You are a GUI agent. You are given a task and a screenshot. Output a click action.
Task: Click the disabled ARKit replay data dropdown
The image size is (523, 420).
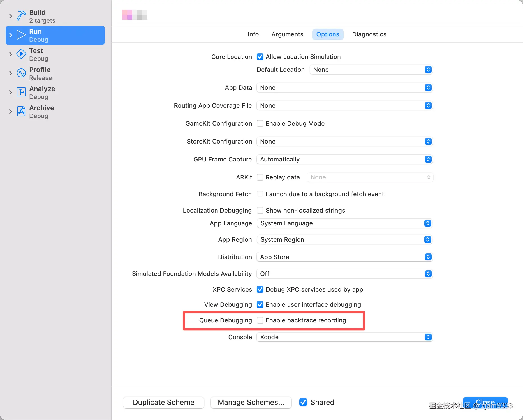pos(370,177)
